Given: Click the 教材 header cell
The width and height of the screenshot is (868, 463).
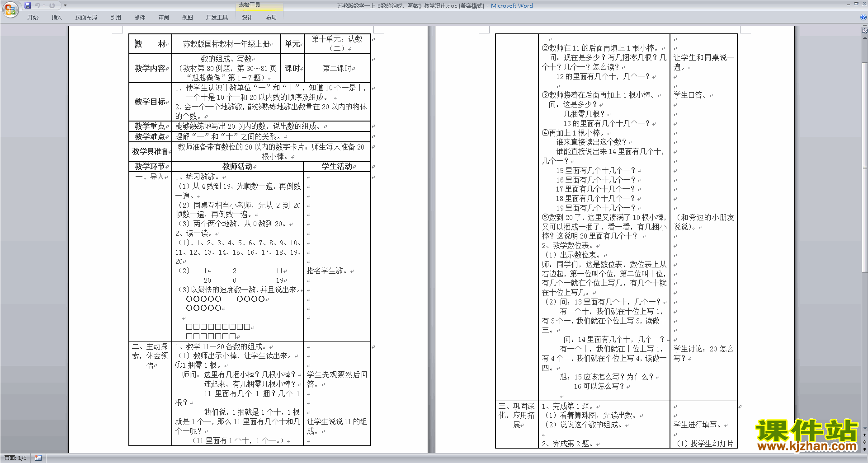Looking at the screenshot, I should pyautogui.click(x=150, y=44).
